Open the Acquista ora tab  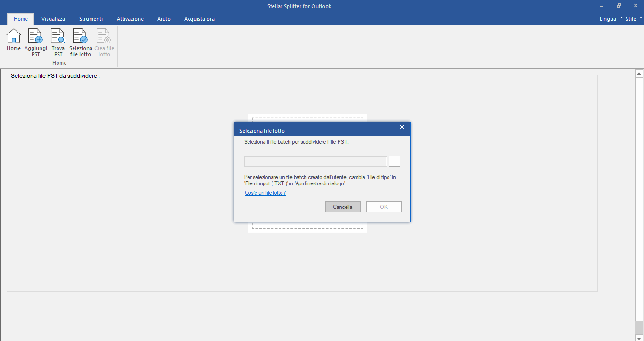point(199,19)
